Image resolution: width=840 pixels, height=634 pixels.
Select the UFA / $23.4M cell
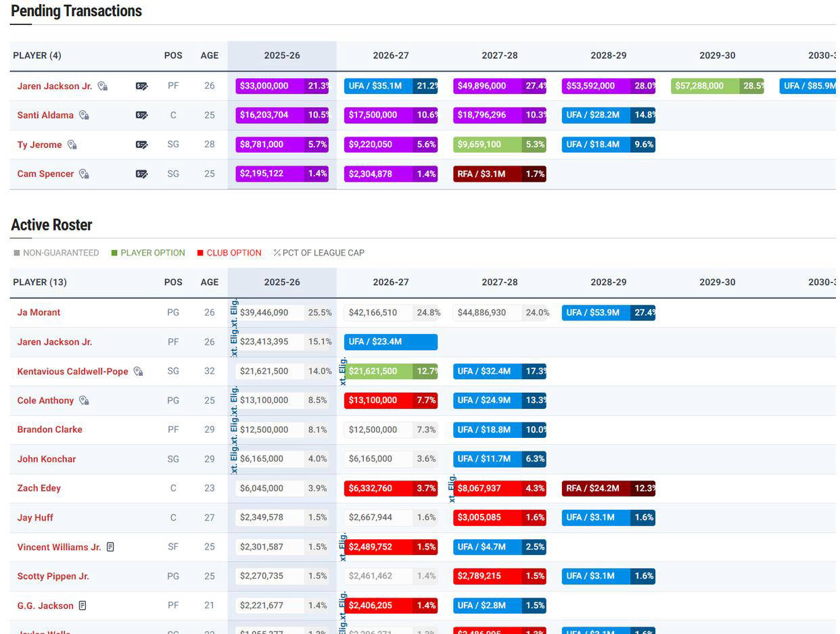pyautogui.click(x=391, y=342)
